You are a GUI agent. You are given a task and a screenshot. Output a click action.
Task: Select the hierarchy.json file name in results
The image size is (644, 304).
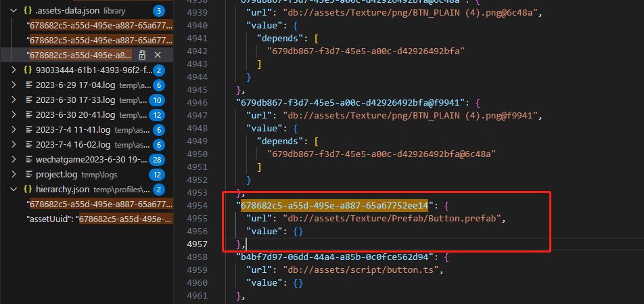pyautogui.click(x=62, y=190)
